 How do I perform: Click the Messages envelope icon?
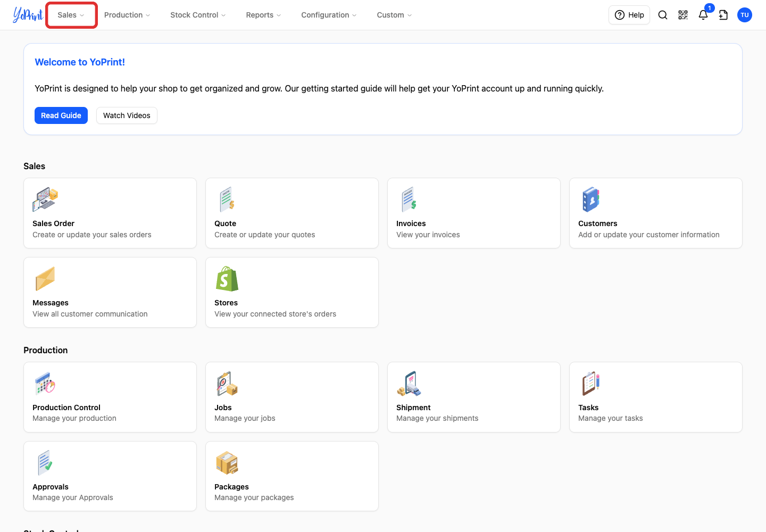(x=45, y=279)
